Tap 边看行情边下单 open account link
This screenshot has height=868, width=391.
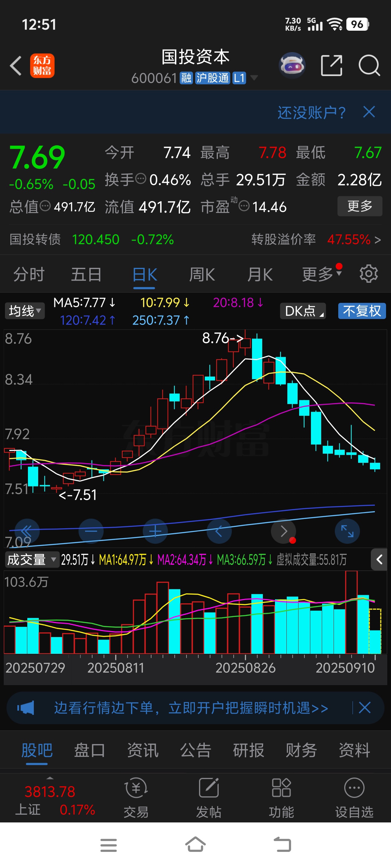[x=191, y=708]
